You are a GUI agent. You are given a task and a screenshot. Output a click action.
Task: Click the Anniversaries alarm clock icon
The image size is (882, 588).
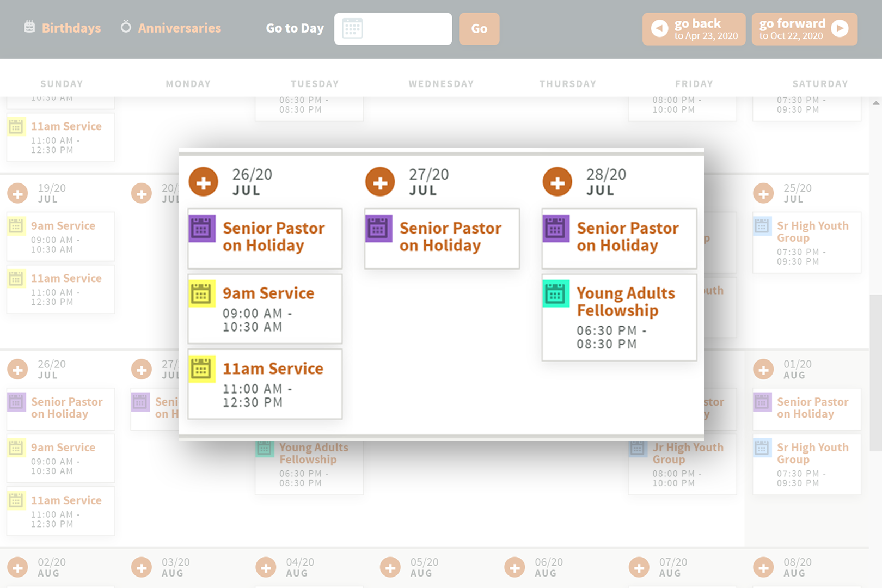(125, 27)
